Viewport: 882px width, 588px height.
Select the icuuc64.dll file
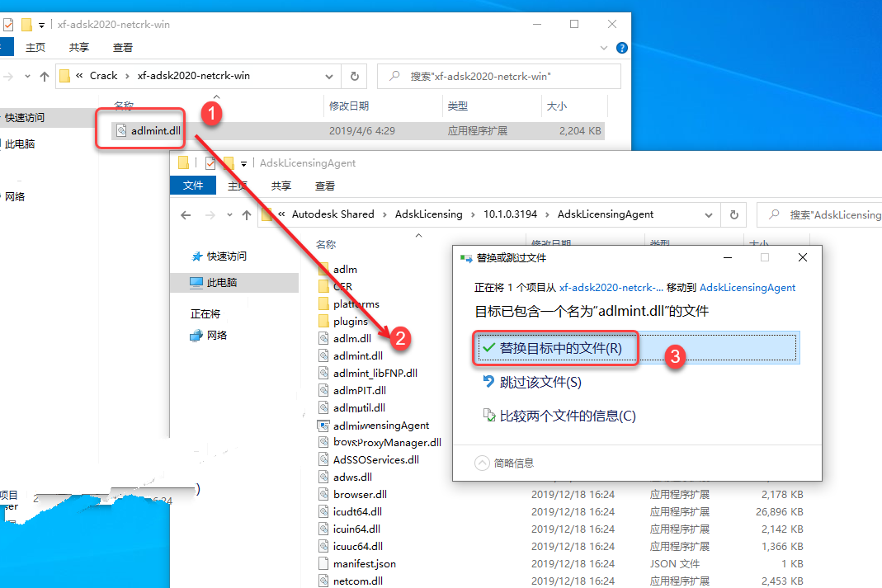[358, 547]
